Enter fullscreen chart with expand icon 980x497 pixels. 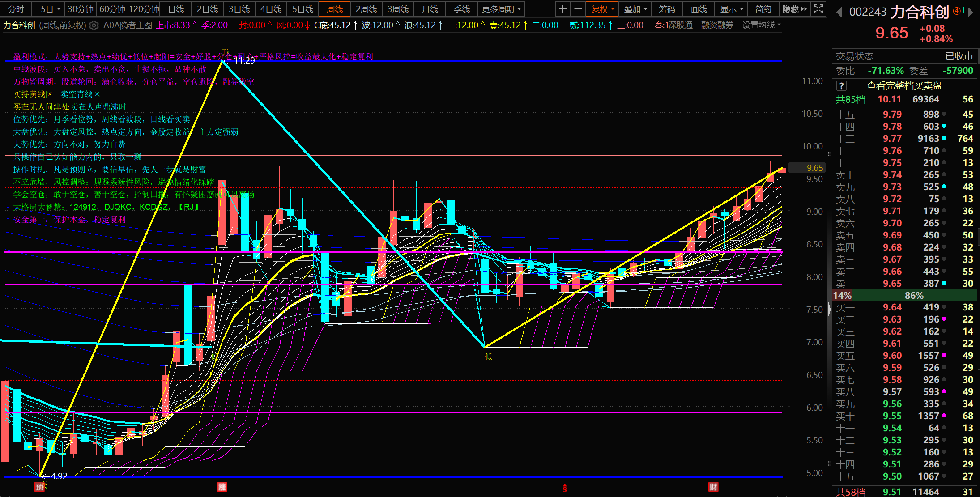point(818,9)
